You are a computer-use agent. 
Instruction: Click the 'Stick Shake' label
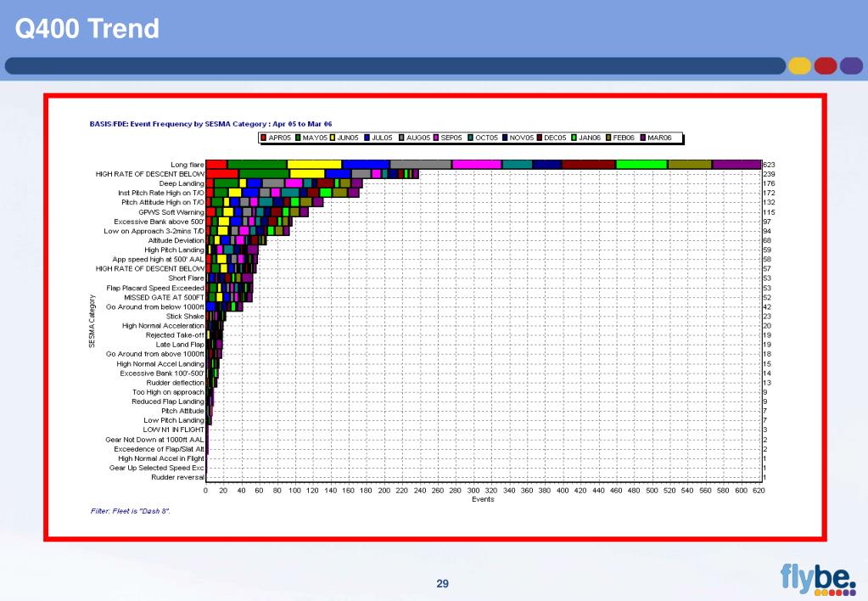click(x=185, y=317)
